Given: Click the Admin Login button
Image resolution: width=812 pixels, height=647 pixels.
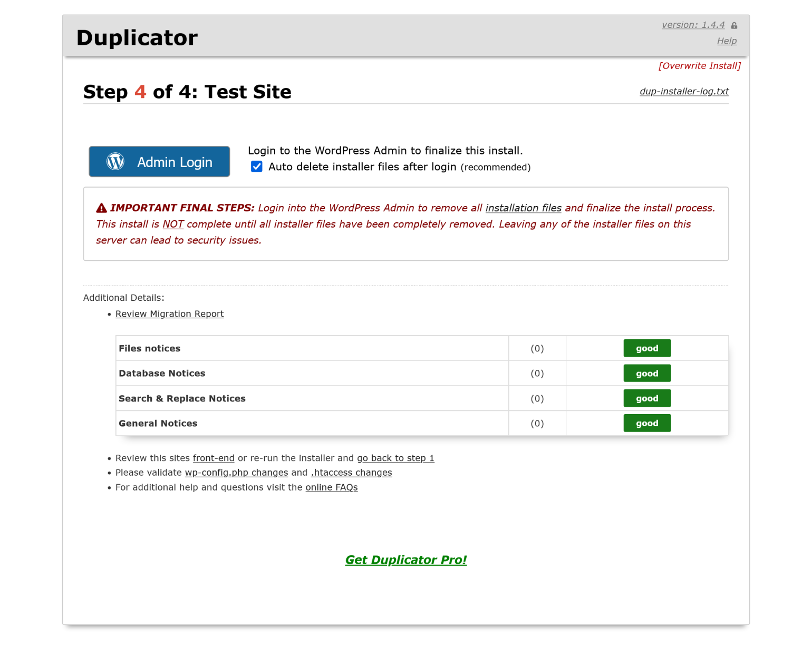Looking at the screenshot, I should [x=159, y=161].
